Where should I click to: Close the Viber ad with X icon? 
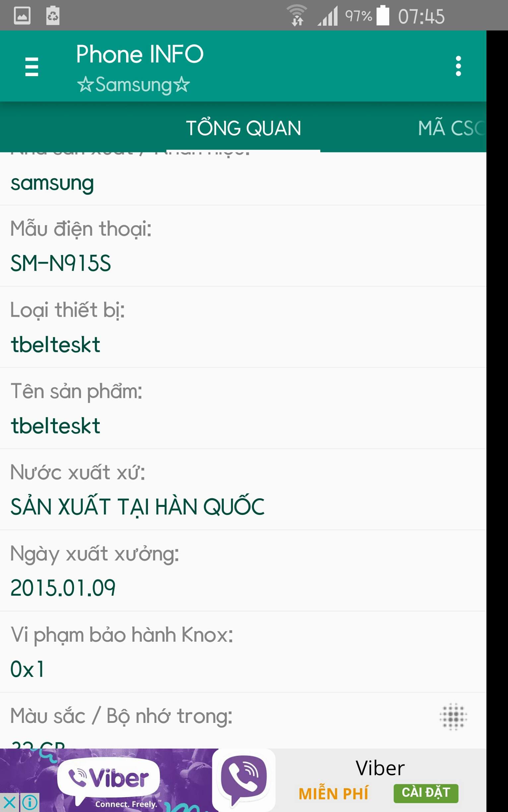click(9, 803)
